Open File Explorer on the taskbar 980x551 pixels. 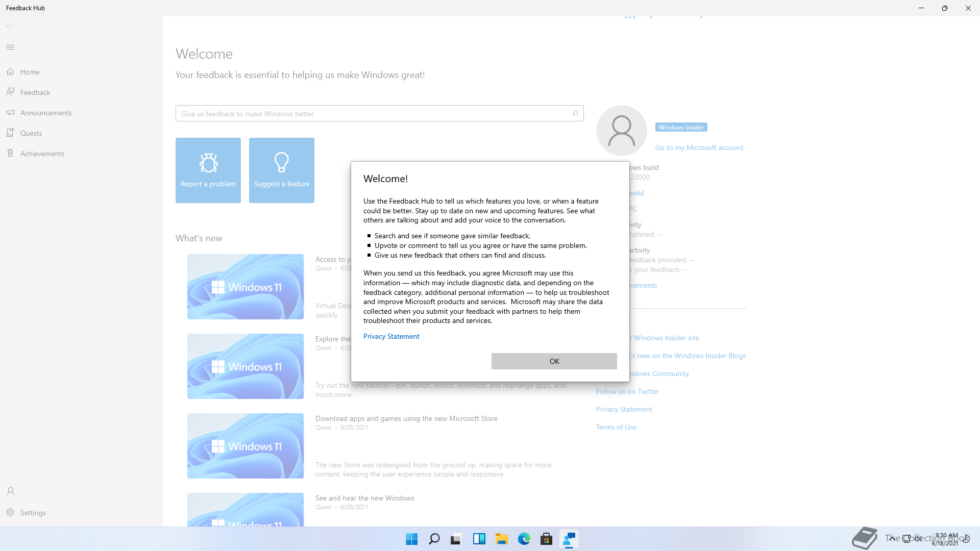[x=501, y=539]
